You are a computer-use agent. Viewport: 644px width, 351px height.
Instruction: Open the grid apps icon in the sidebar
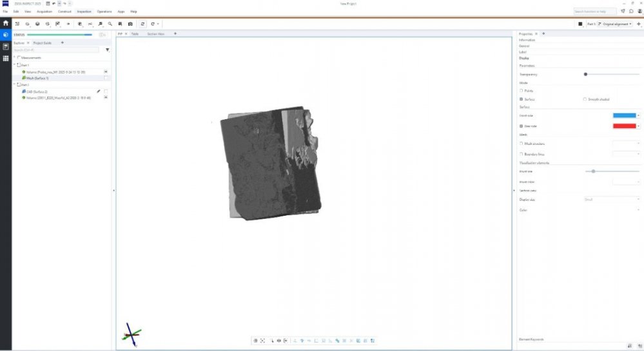(6, 59)
